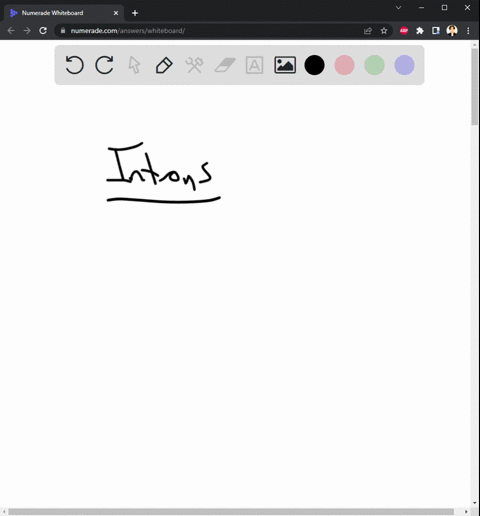
Task: Close the Numerade Whiteboard tab
Action: point(116,13)
